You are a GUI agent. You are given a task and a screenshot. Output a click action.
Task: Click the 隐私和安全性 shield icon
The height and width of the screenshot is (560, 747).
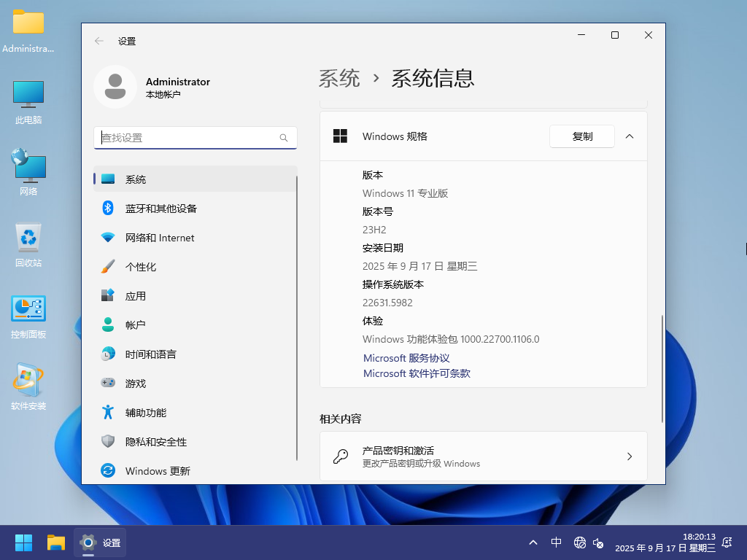pos(108,442)
